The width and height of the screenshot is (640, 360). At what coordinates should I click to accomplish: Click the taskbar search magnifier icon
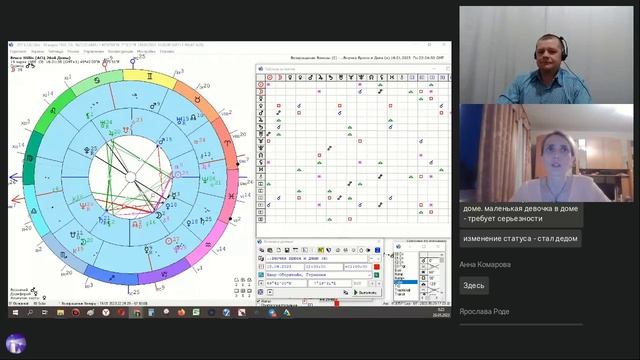point(30,313)
